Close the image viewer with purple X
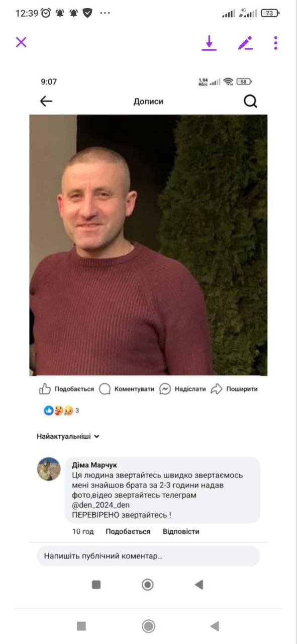The height and width of the screenshot is (644, 297). point(21,42)
